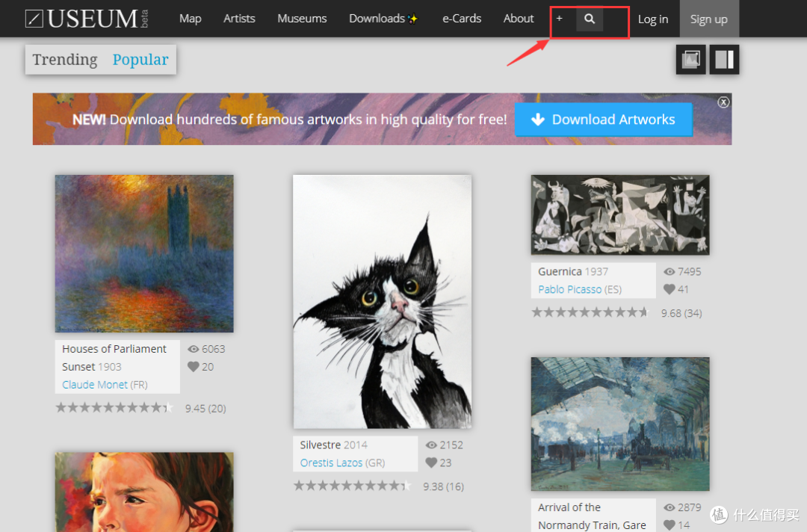Open the Guernica painting thumbnail
Screen dimensions: 807x532
click(620, 214)
